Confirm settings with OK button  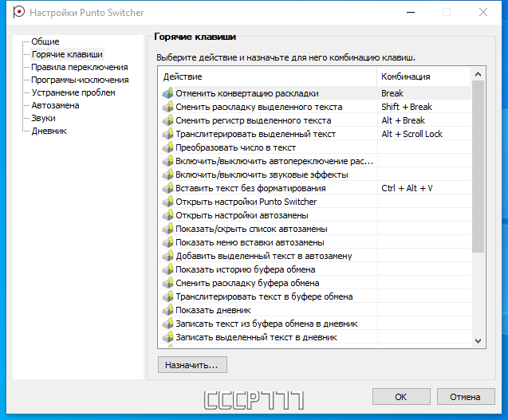[x=401, y=397]
